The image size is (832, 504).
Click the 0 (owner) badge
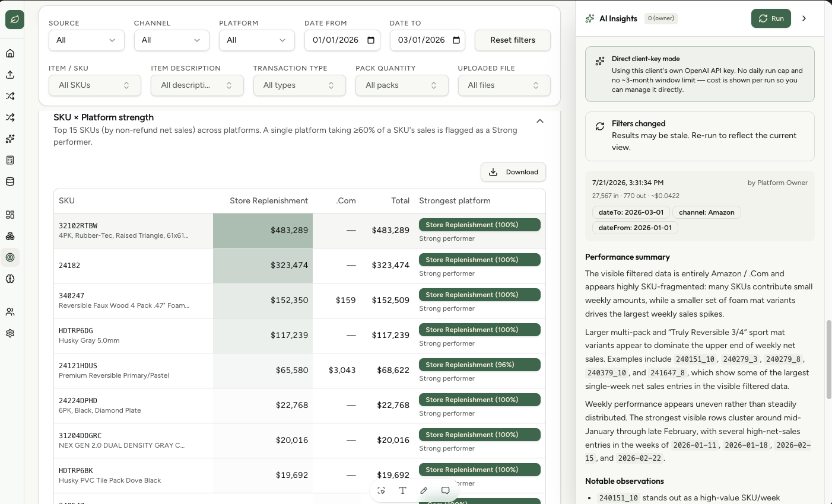(x=661, y=18)
